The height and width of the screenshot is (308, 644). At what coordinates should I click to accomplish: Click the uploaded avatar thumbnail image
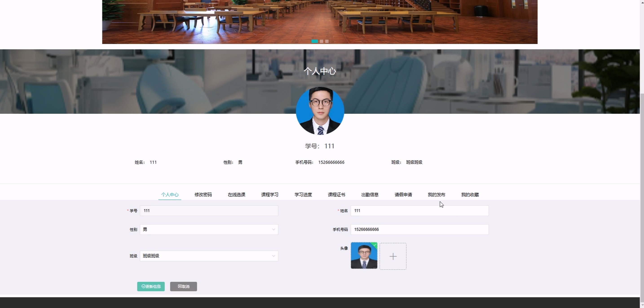pyautogui.click(x=364, y=256)
